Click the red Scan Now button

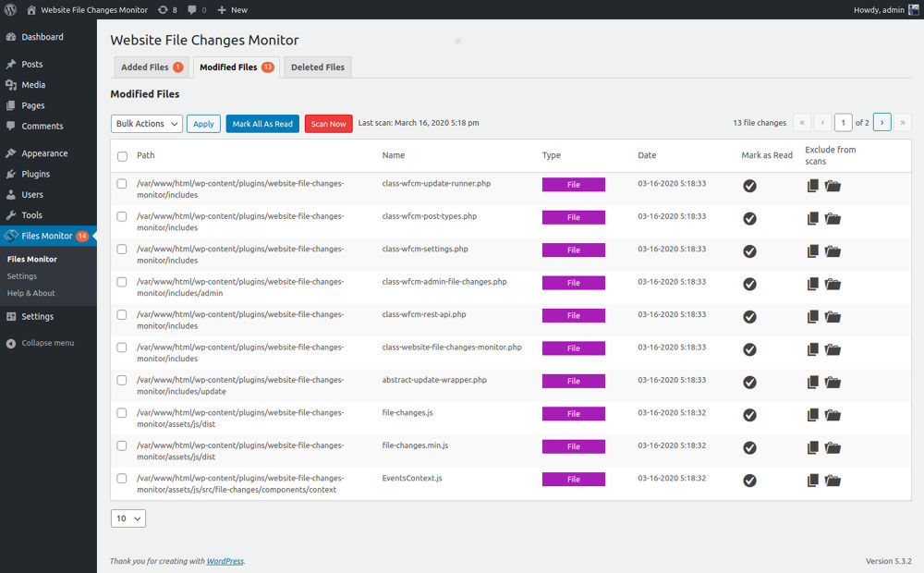tap(328, 124)
